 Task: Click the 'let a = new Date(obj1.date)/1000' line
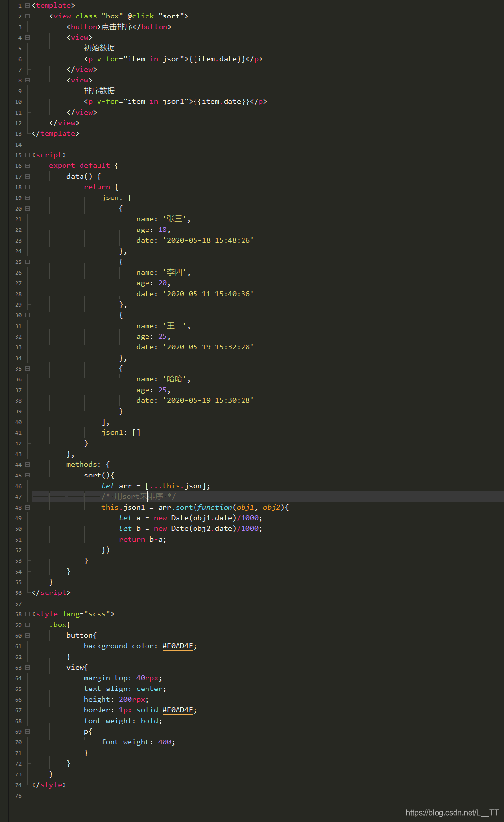tap(191, 518)
